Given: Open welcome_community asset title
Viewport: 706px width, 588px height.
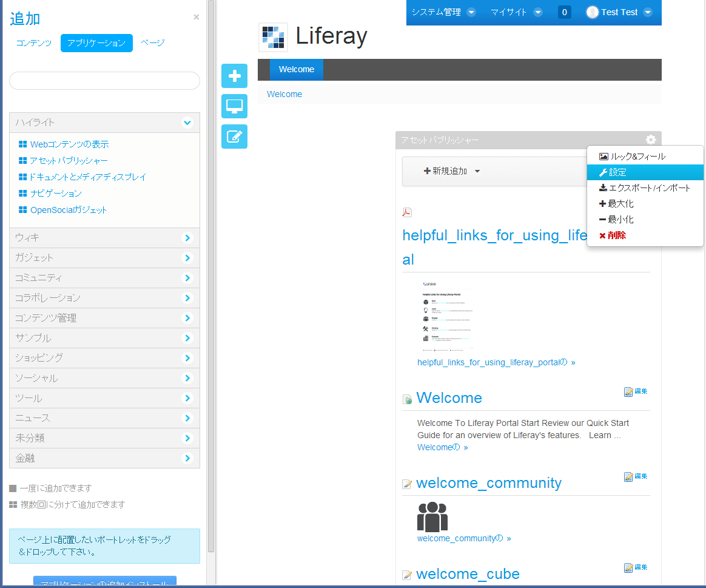Looking at the screenshot, I should point(488,483).
